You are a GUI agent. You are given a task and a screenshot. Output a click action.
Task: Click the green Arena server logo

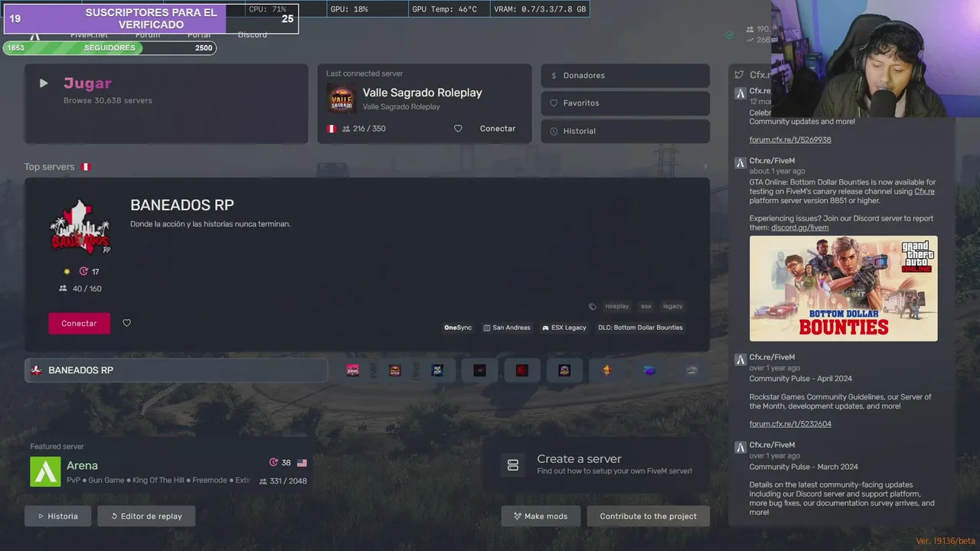click(x=45, y=471)
